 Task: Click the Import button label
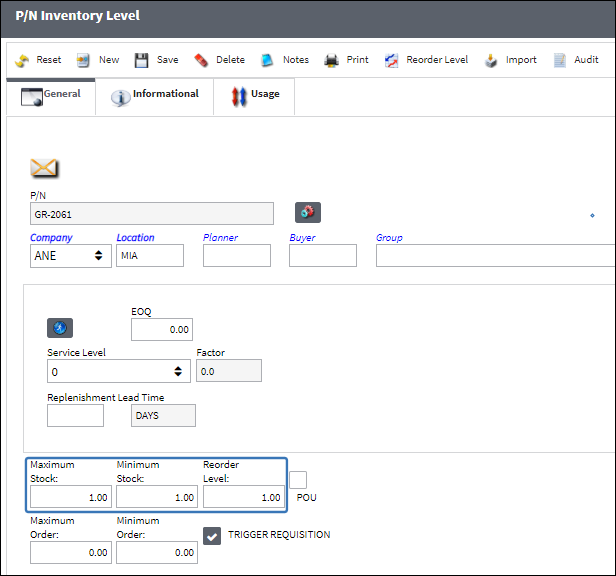pyautogui.click(x=521, y=60)
